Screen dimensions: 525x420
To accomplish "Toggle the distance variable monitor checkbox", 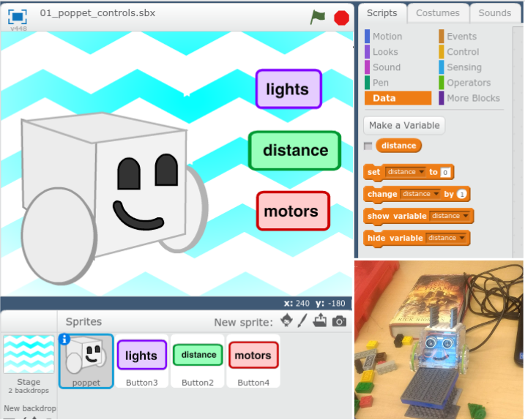I will click(x=368, y=146).
